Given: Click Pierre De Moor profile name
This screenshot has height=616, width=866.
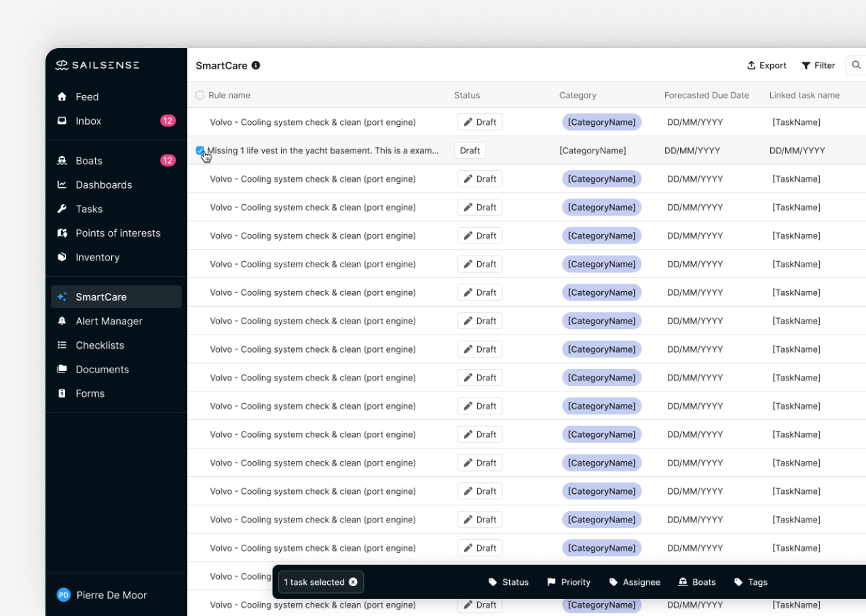Looking at the screenshot, I should tap(111, 595).
